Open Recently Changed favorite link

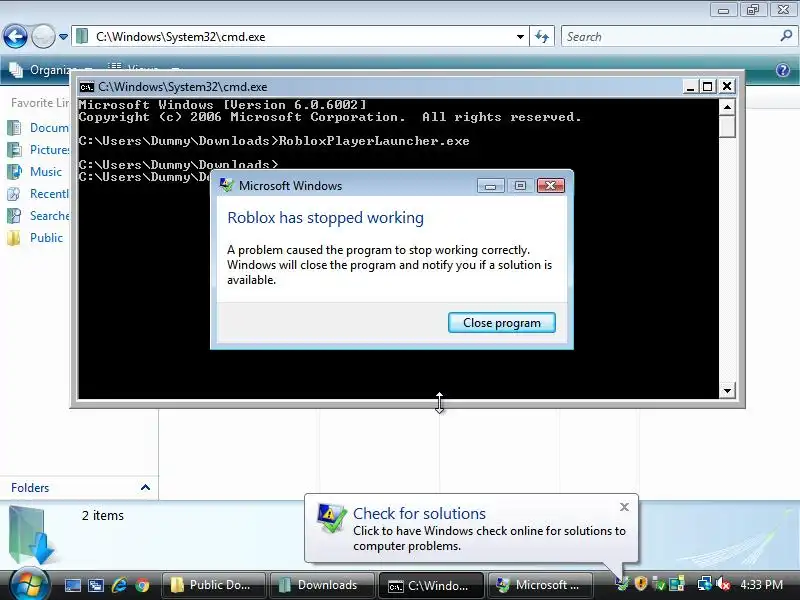point(38,194)
